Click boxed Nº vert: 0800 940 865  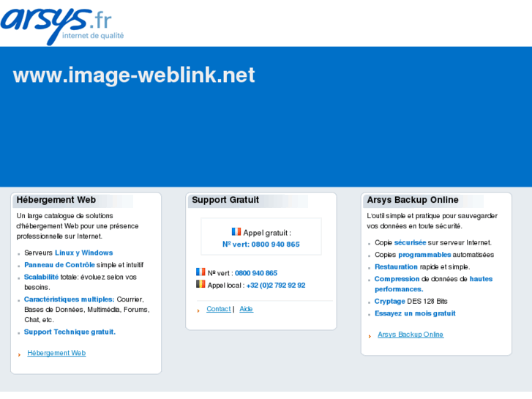(x=261, y=244)
